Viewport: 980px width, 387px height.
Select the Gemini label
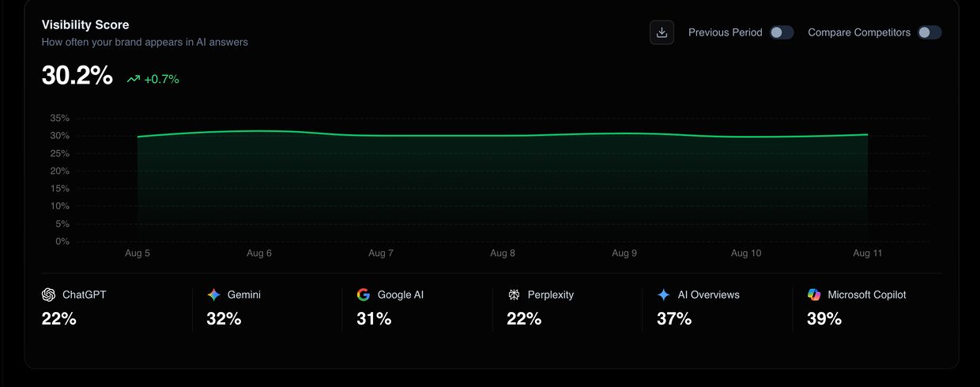(x=244, y=295)
